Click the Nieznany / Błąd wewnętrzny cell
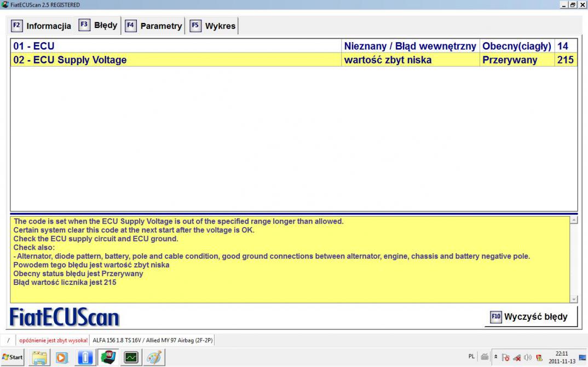Image resolution: width=588 pixels, height=367 pixels. tap(410, 46)
